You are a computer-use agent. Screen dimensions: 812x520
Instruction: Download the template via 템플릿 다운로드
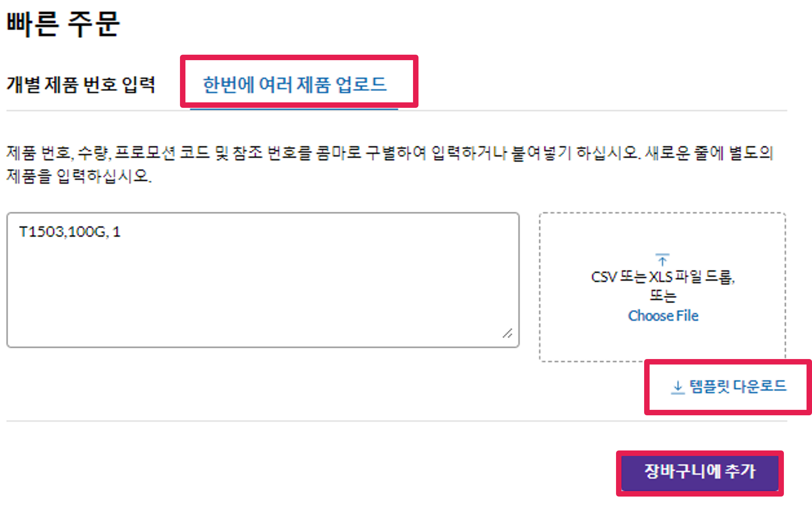(737, 386)
